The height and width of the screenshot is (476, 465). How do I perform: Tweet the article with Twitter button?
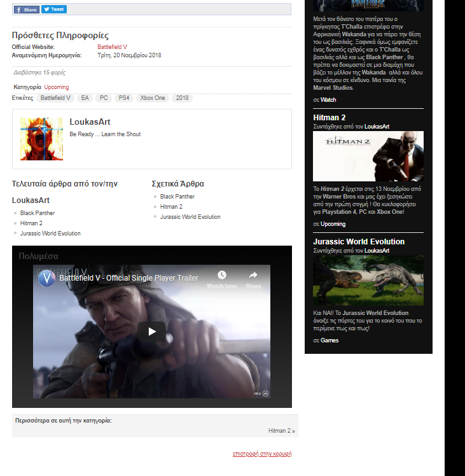point(54,10)
